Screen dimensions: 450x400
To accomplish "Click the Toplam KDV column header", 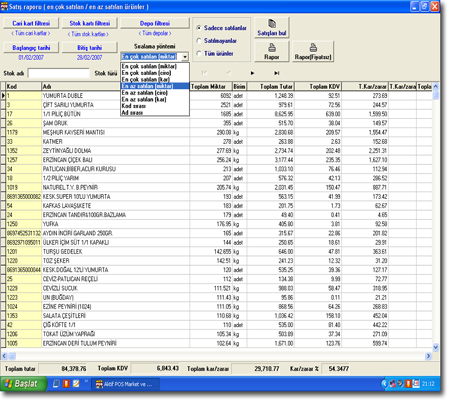I will coord(318,86).
